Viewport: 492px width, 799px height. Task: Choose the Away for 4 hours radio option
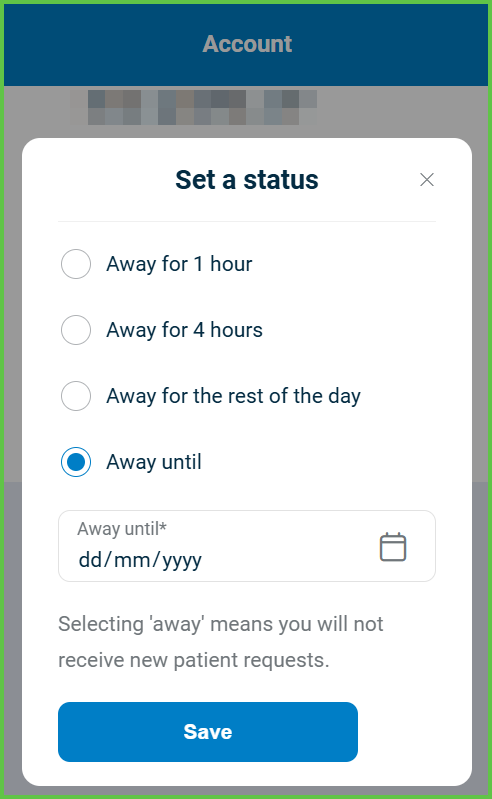76,330
